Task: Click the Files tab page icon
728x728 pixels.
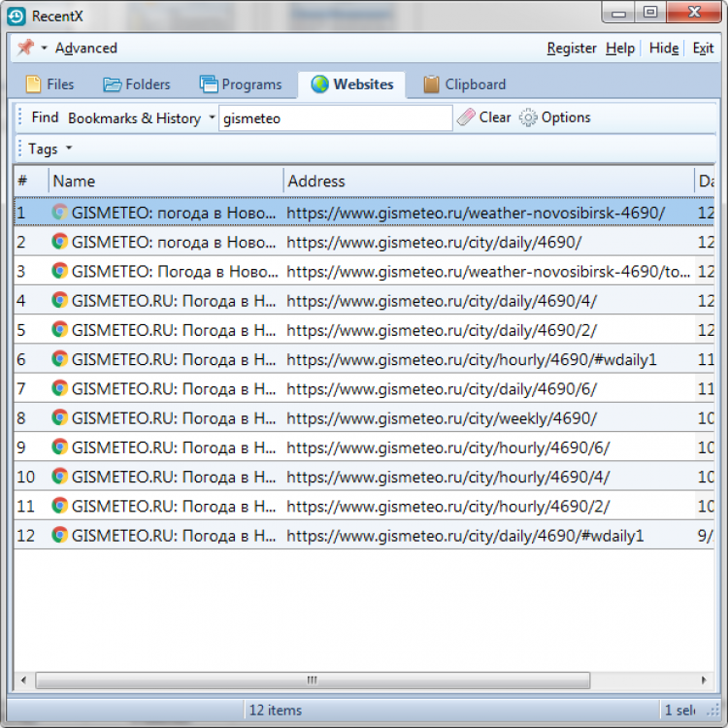Action: click(x=33, y=84)
